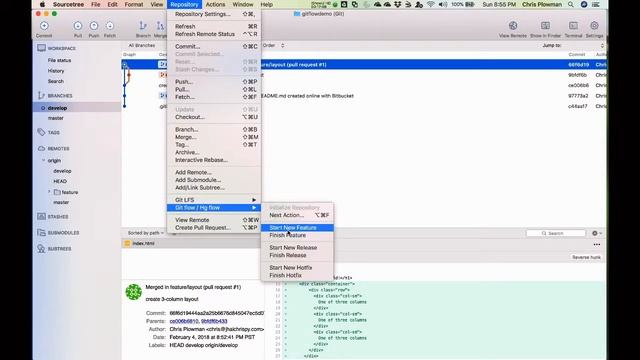Image resolution: width=640 pixels, height=360 pixels.
Task: Open the Actions menu in the menu bar
Action: pyautogui.click(x=215, y=4)
